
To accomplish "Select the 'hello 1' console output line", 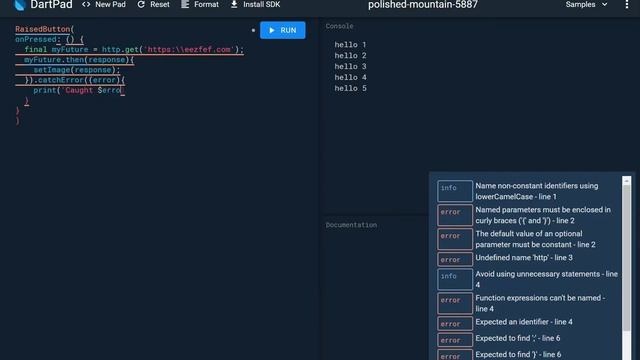I will point(350,44).
